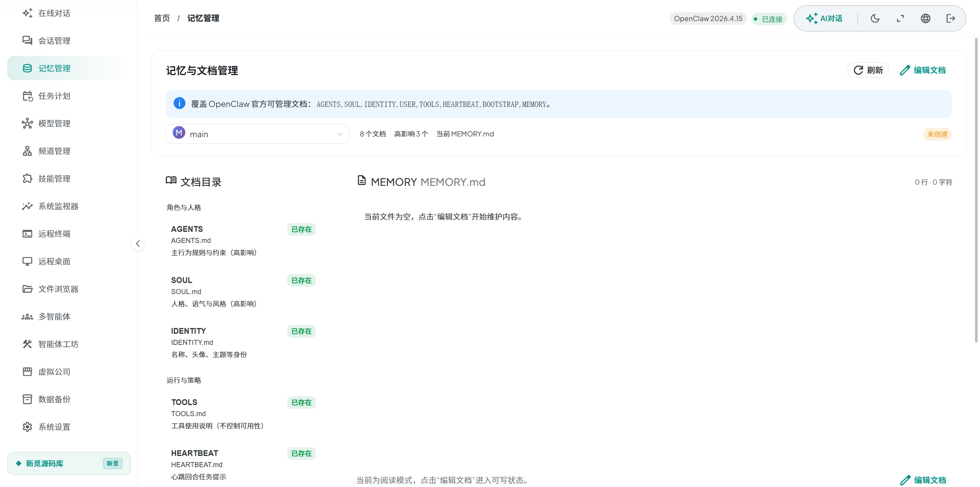Screen dimensions: 980x487
Task: Click the top 编辑文档 pencil button
Action: tap(923, 70)
